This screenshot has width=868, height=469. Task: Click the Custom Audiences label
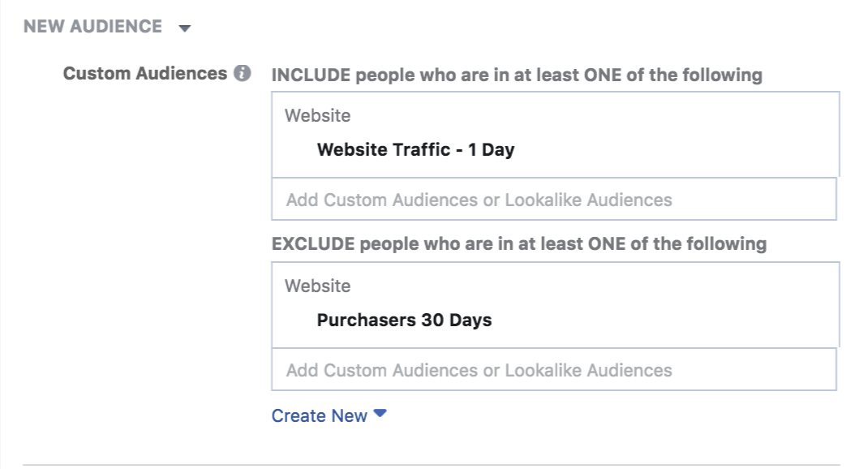(145, 73)
